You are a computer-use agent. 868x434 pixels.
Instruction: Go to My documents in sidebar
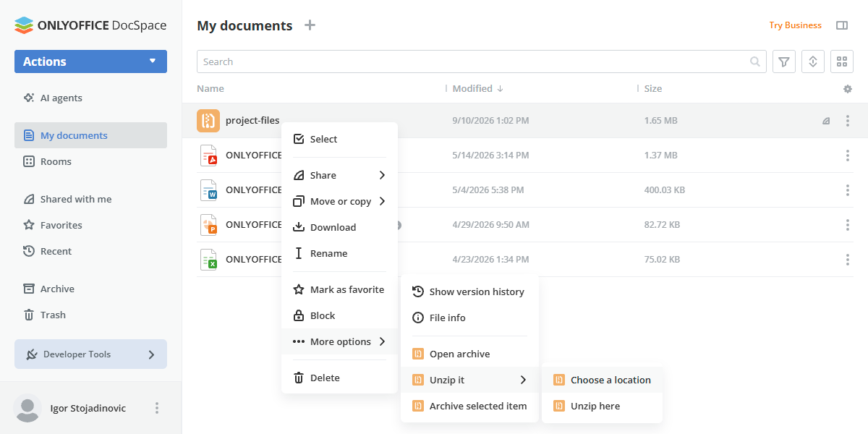coord(90,135)
